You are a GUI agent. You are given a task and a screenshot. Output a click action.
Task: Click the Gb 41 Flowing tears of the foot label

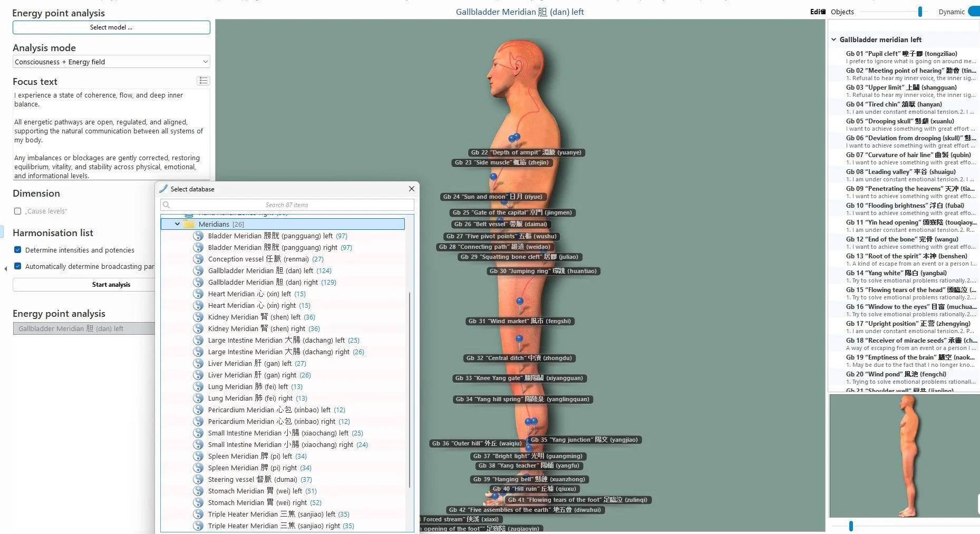click(577, 500)
